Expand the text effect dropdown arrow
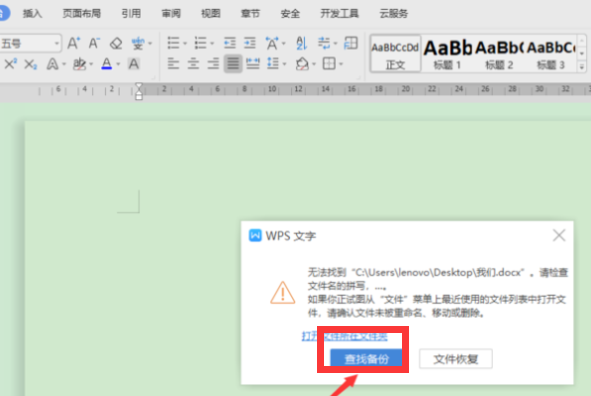 coord(64,64)
